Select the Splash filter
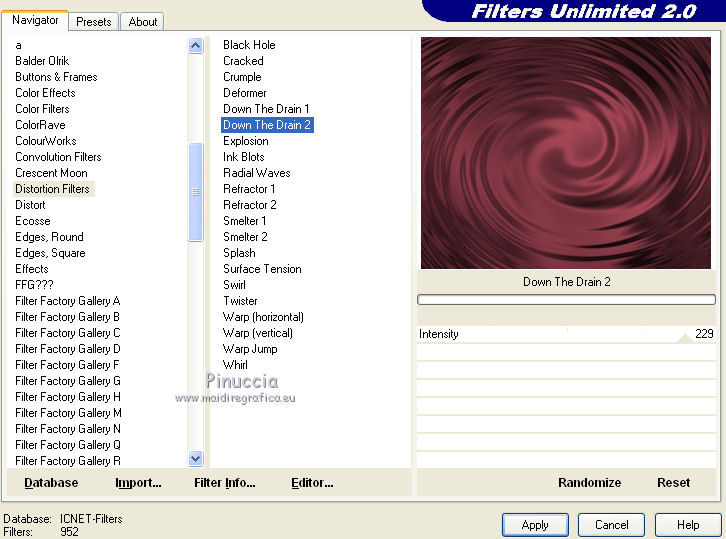726x539 pixels. 239,253
